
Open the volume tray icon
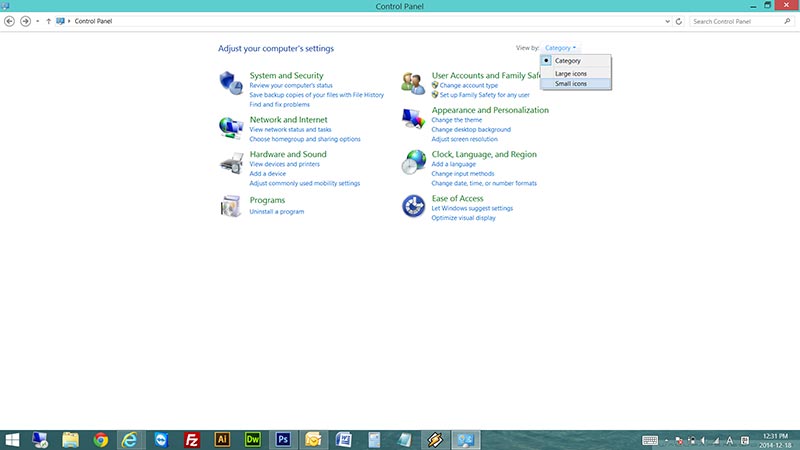pyautogui.click(x=704, y=440)
